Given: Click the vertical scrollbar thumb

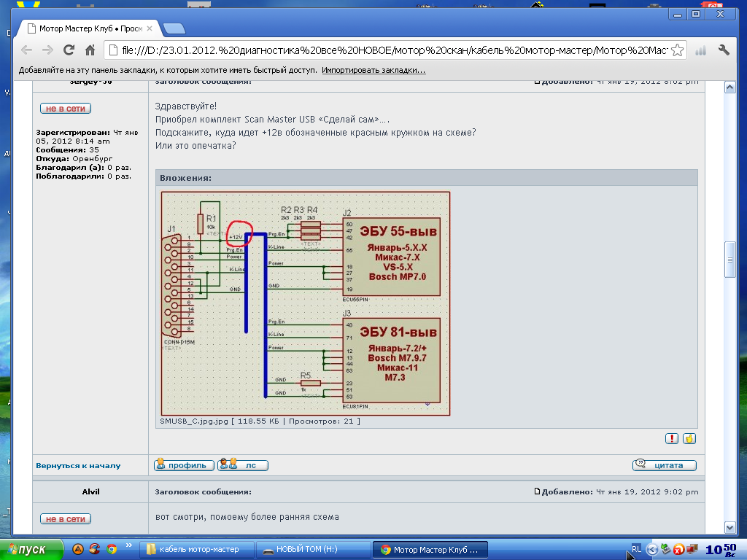Looking at the screenshot, I should pos(729,260).
